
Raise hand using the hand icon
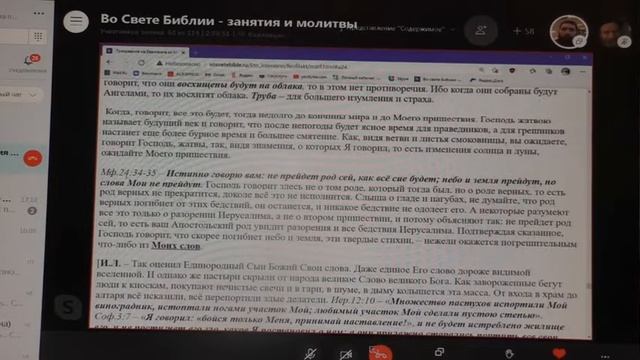coord(509,353)
